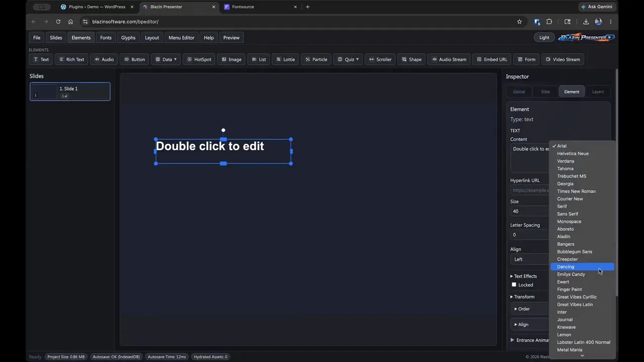This screenshot has height=362, width=644.
Task: Click the Letter Spacing input field
Action: [530, 235]
